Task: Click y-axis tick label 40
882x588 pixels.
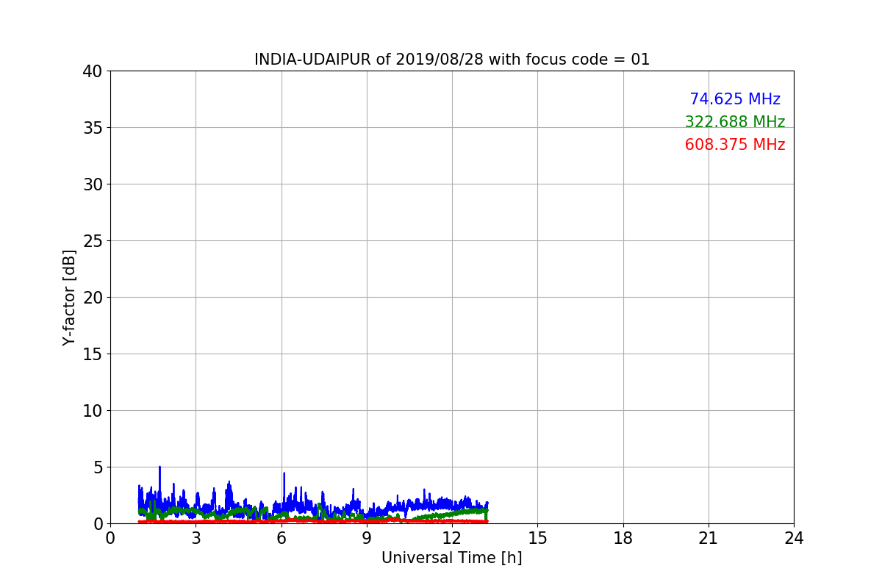Action: 93,71
